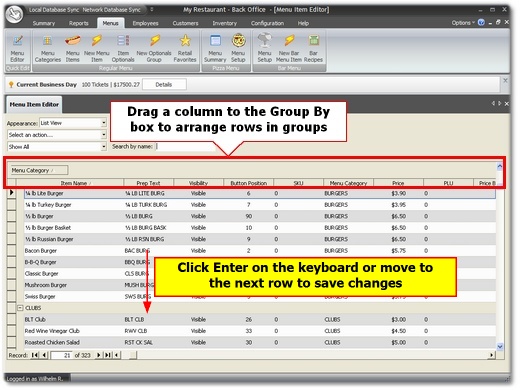Click the ½ LB BURG BASK prep text
Viewport: 520px width, 390px height.
(145, 228)
